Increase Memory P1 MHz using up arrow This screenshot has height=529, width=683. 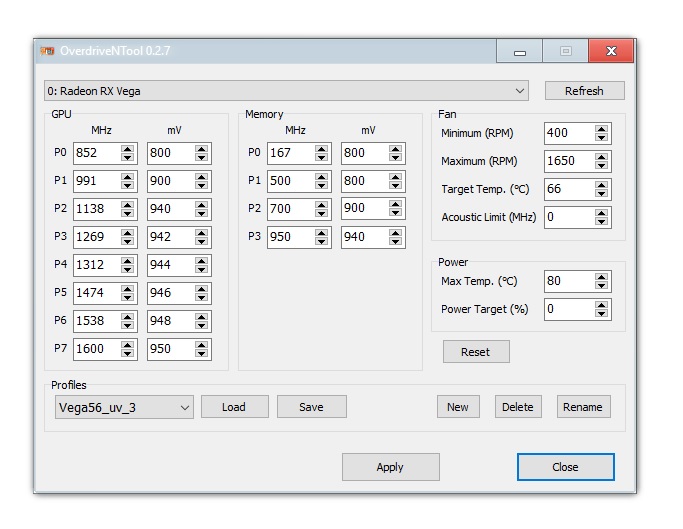tap(321, 177)
